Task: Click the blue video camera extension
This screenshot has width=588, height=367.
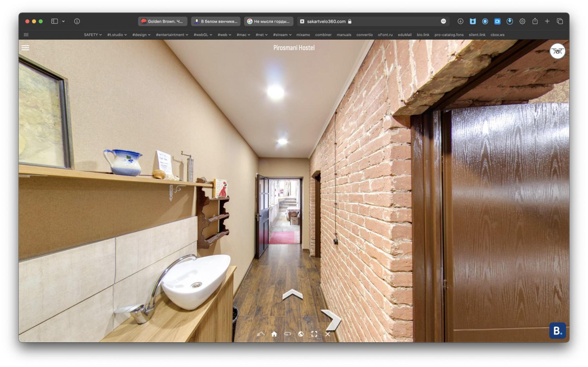Action: pyautogui.click(x=497, y=21)
